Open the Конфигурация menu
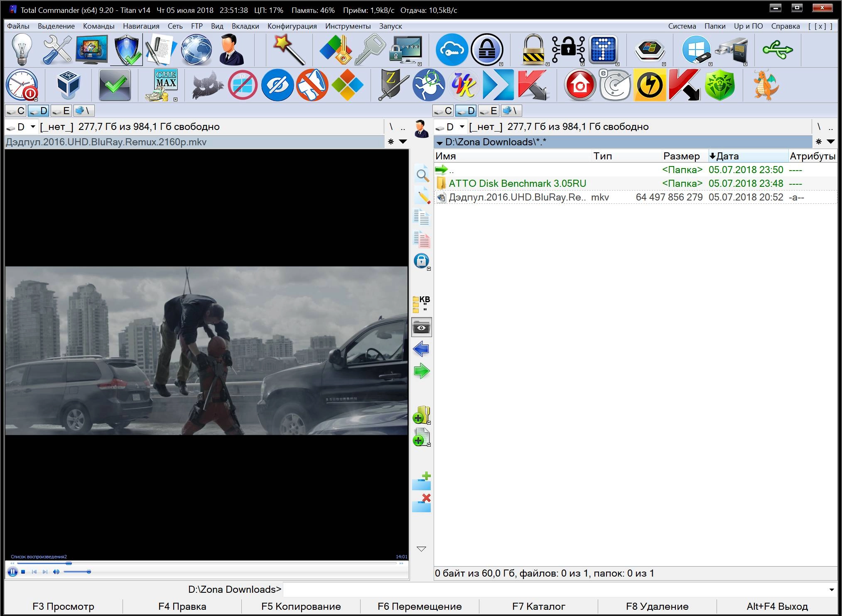The width and height of the screenshot is (842, 616). (292, 26)
